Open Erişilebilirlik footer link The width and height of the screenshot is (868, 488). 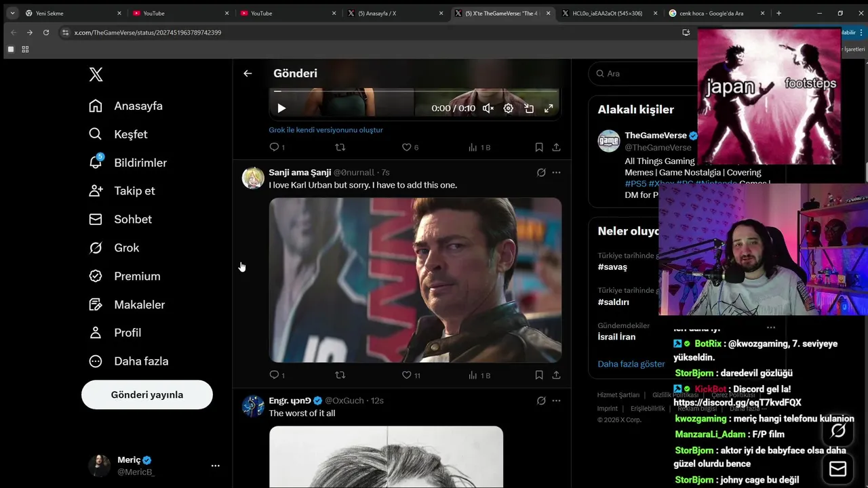[648, 409]
